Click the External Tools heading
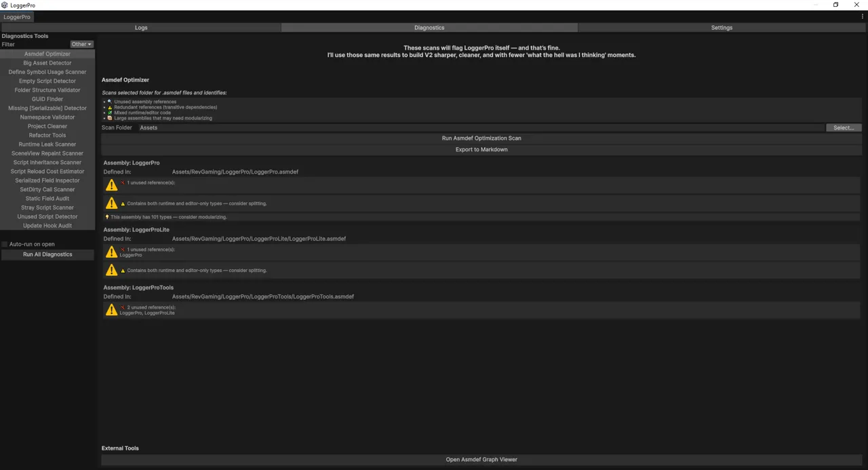Image resolution: width=868 pixels, height=470 pixels. point(120,448)
